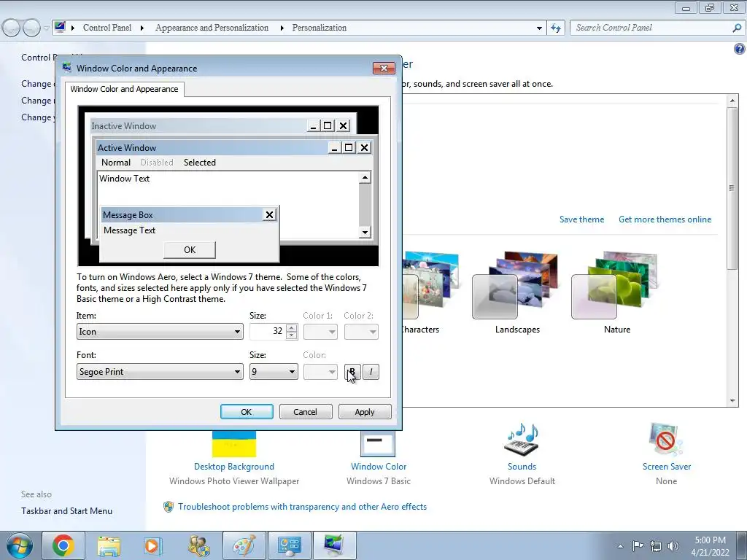This screenshot has height=560, width=747.
Task: Click preview scrollbar up arrow
Action: (365, 178)
